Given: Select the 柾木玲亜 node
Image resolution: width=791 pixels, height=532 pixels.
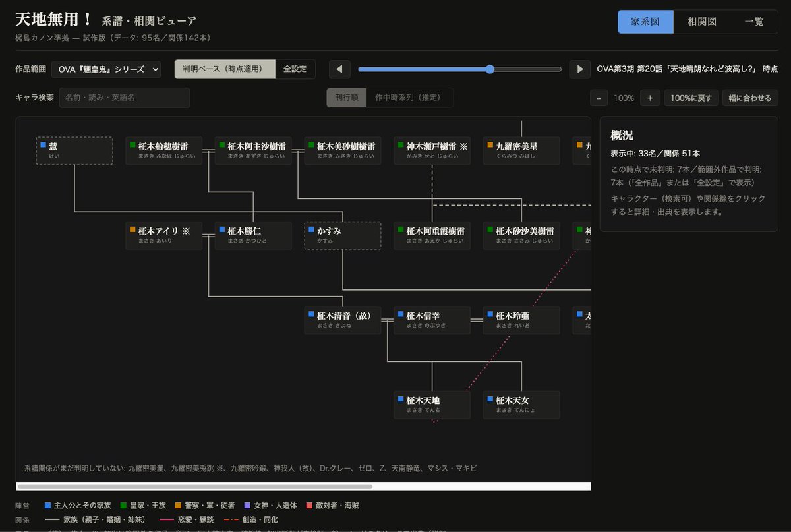Looking at the screenshot, I should (521, 320).
